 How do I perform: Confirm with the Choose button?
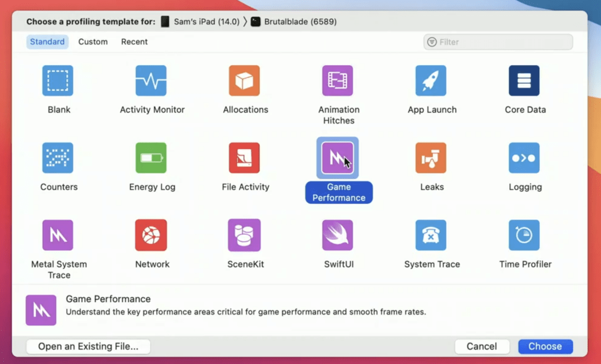coord(545,346)
